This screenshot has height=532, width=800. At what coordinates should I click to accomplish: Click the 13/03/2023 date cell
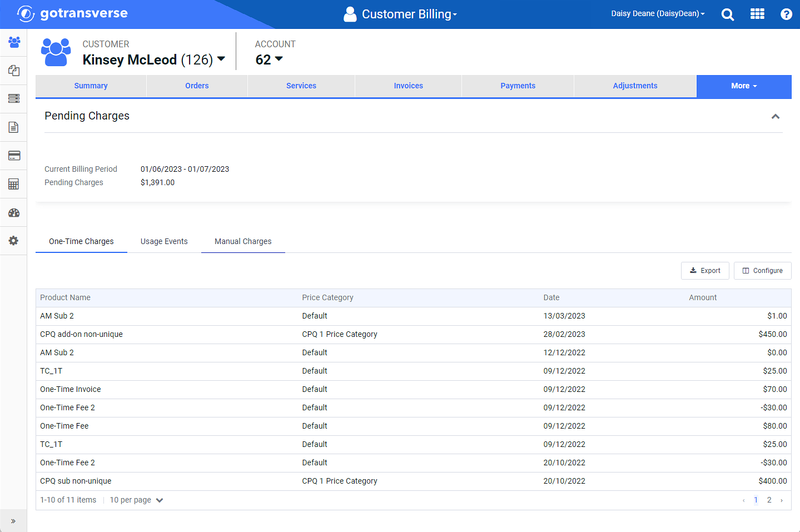tap(564, 316)
